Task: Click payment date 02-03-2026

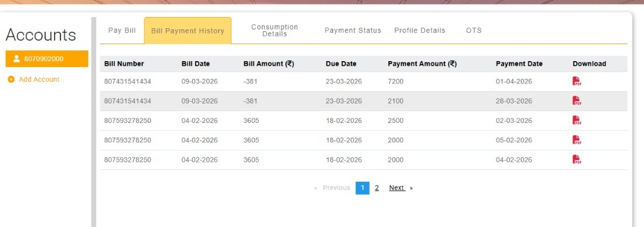Action: point(514,121)
